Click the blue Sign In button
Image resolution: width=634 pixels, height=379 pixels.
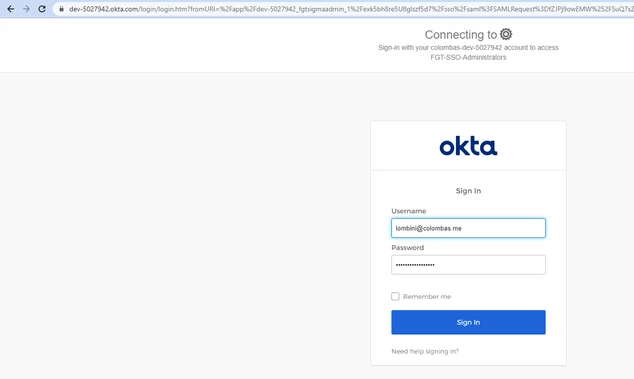pos(468,322)
